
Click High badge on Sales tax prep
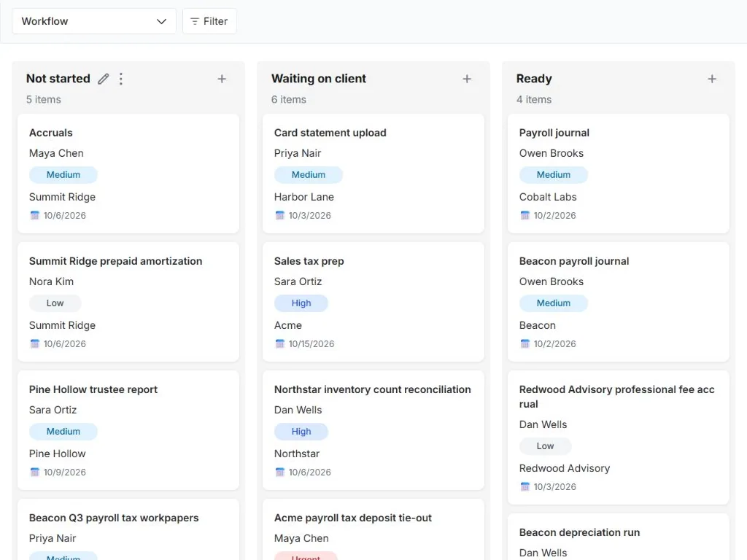point(301,303)
